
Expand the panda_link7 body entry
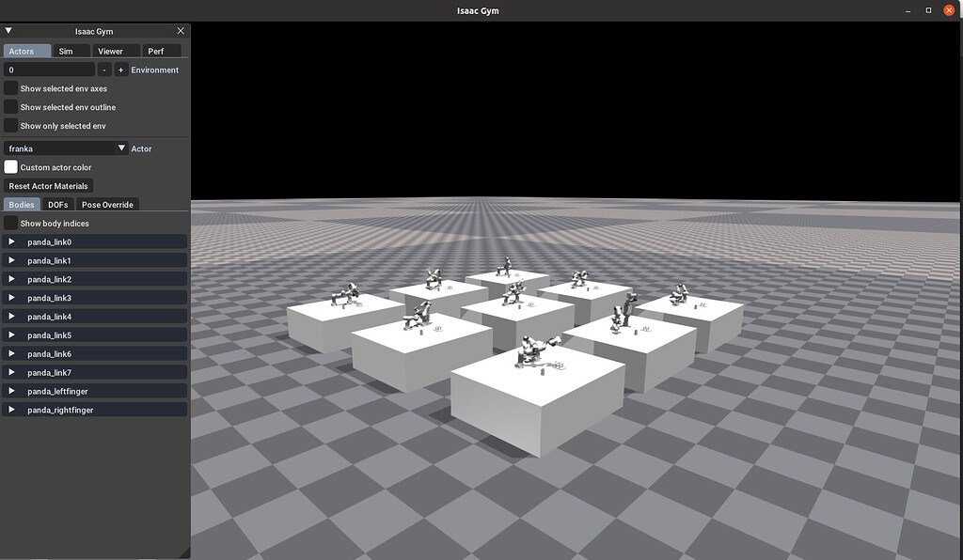click(x=11, y=372)
